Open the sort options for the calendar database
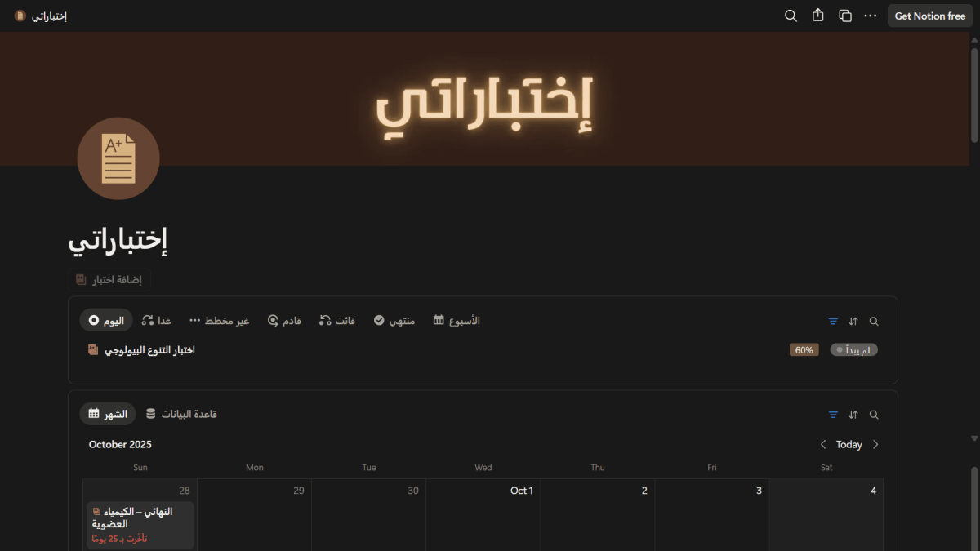 coord(853,415)
